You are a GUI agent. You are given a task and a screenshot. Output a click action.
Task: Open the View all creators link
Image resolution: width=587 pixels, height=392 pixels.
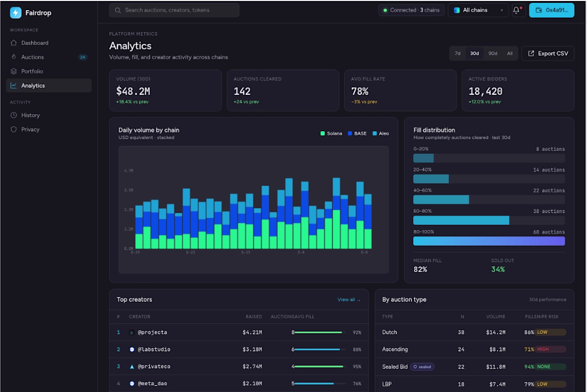[348, 300]
